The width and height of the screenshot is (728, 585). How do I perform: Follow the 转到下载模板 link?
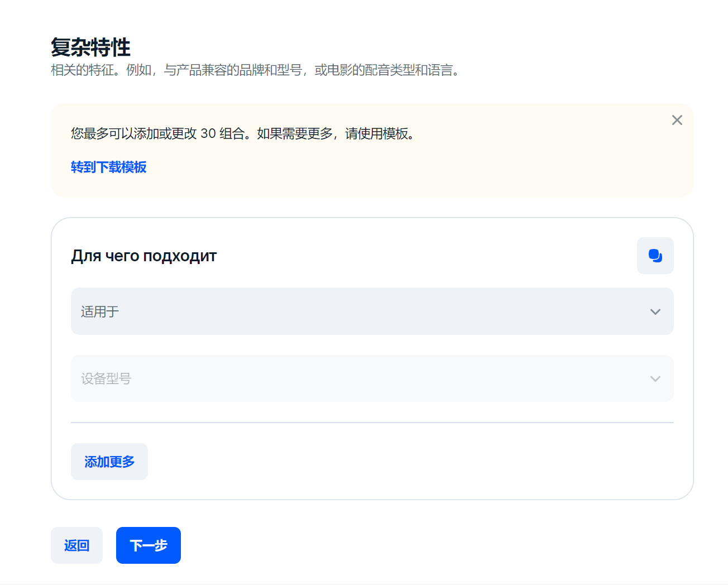pyautogui.click(x=108, y=167)
